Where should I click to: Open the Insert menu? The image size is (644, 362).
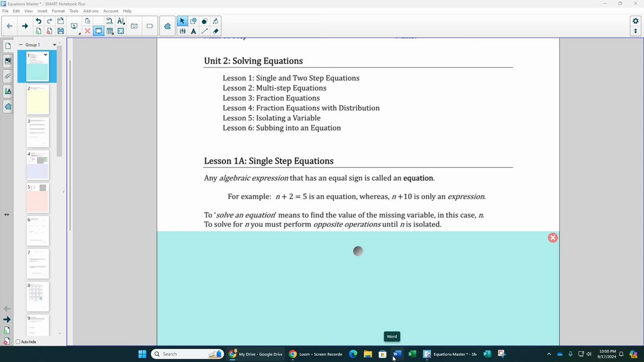pos(42,11)
